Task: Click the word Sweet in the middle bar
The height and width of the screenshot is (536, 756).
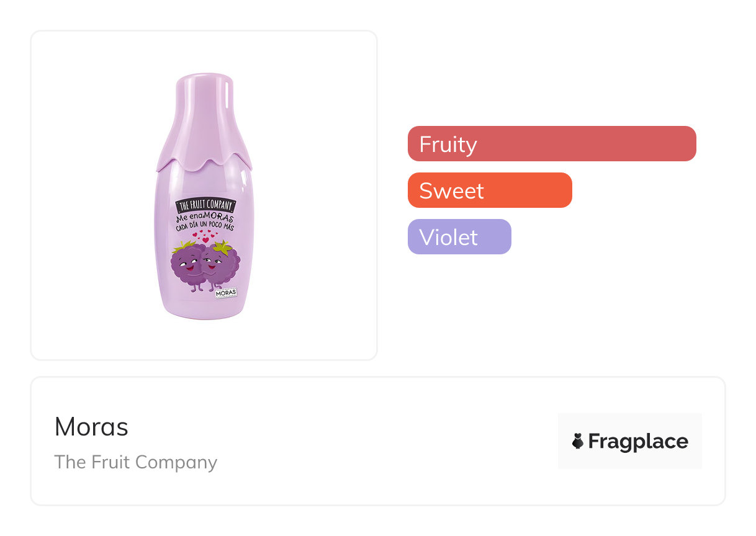Action: [x=451, y=190]
